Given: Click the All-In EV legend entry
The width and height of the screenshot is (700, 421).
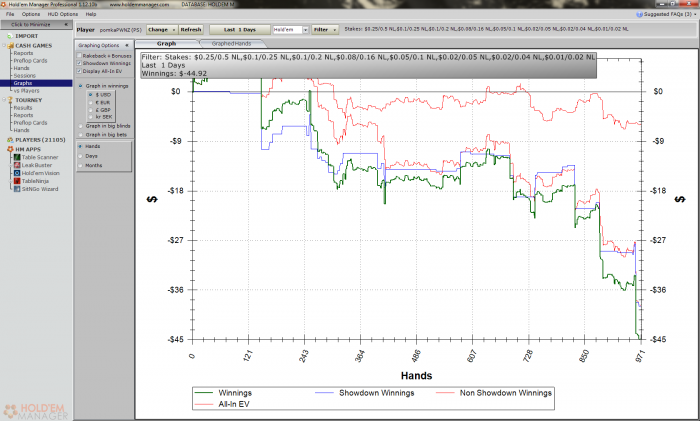Looking at the screenshot, I should click(x=222, y=404).
